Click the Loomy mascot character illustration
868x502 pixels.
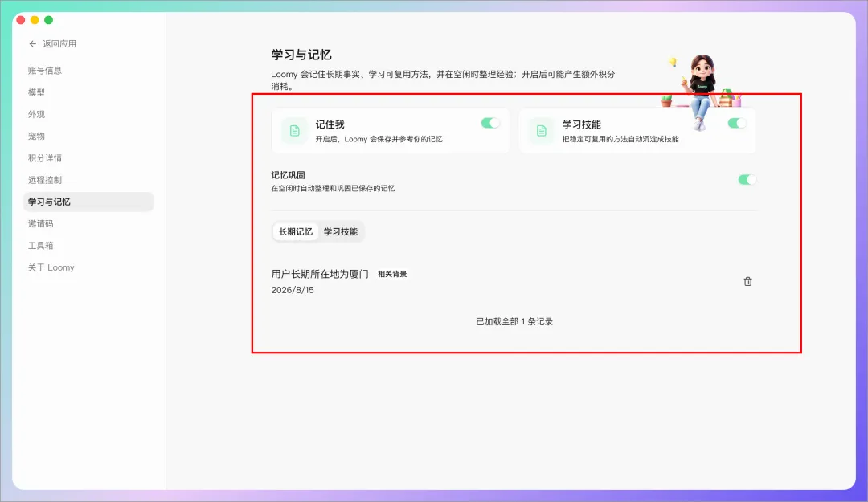(x=702, y=92)
